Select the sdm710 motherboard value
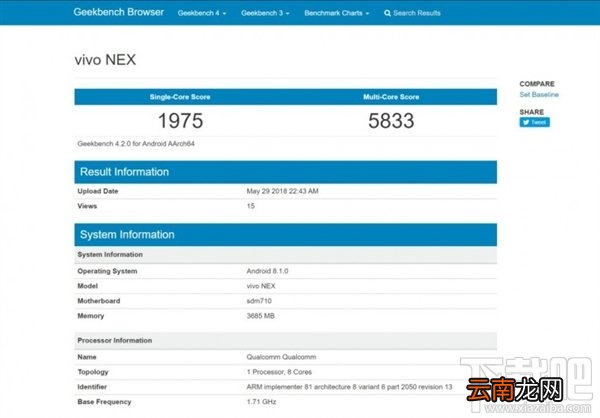The image size is (600, 418). (x=259, y=301)
